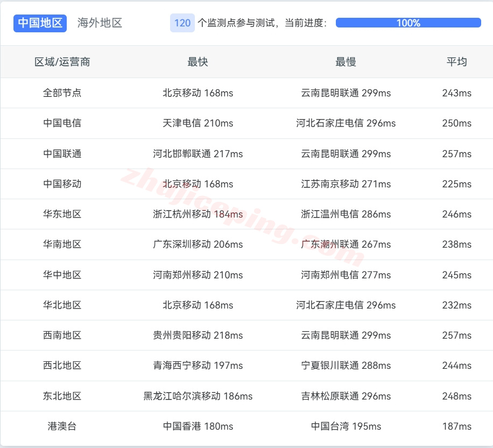Click the 243ms average value

tap(456, 93)
